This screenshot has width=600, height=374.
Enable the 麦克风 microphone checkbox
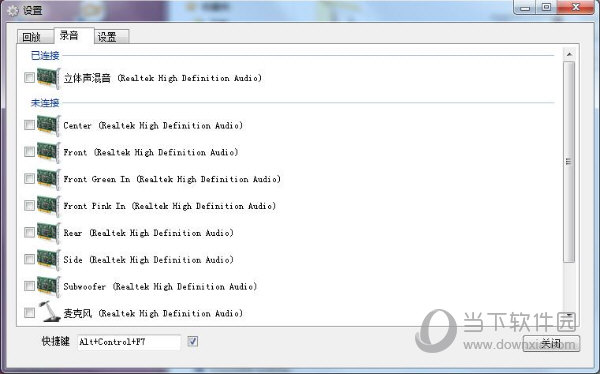(x=29, y=313)
